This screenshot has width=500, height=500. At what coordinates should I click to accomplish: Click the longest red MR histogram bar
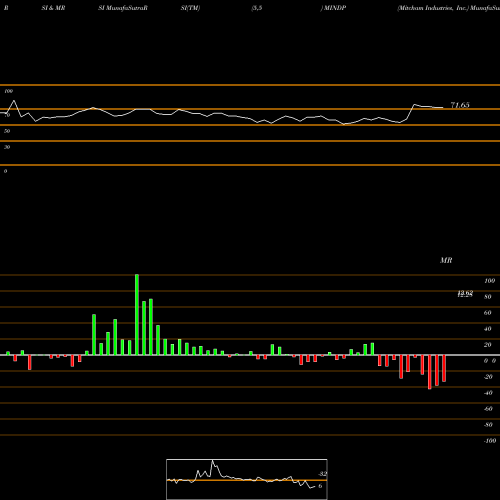pos(430,372)
